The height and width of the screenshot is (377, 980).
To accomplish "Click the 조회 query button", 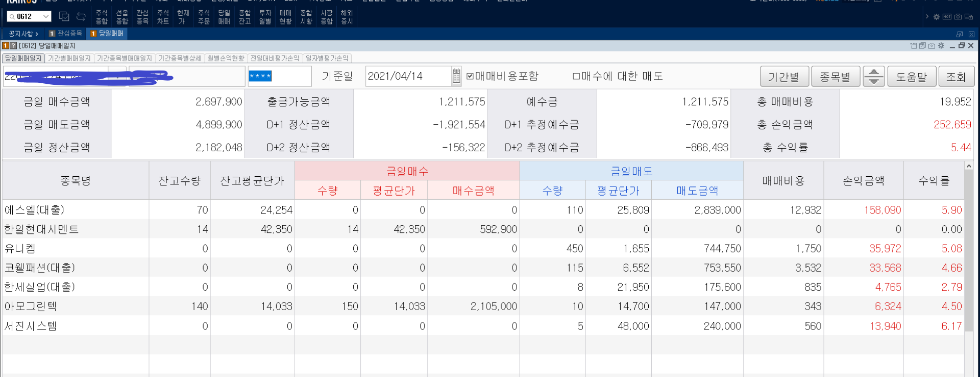I will (956, 77).
